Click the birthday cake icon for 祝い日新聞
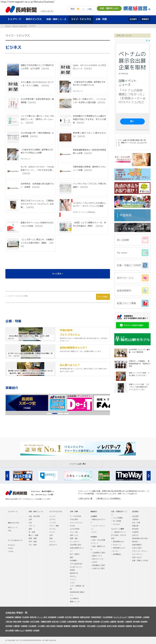156x644 pixels. coord(145,240)
